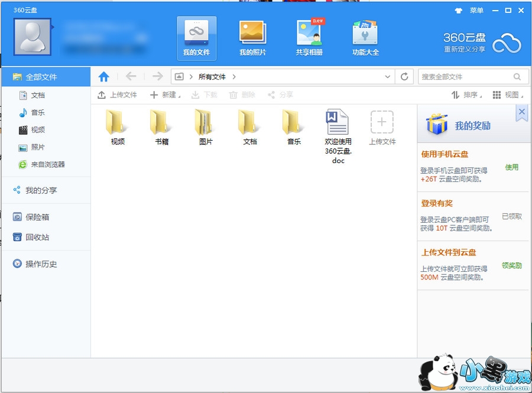This screenshot has height=393, width=532.
Task: Click 登录有奖 heading
Action: [437, 203]
